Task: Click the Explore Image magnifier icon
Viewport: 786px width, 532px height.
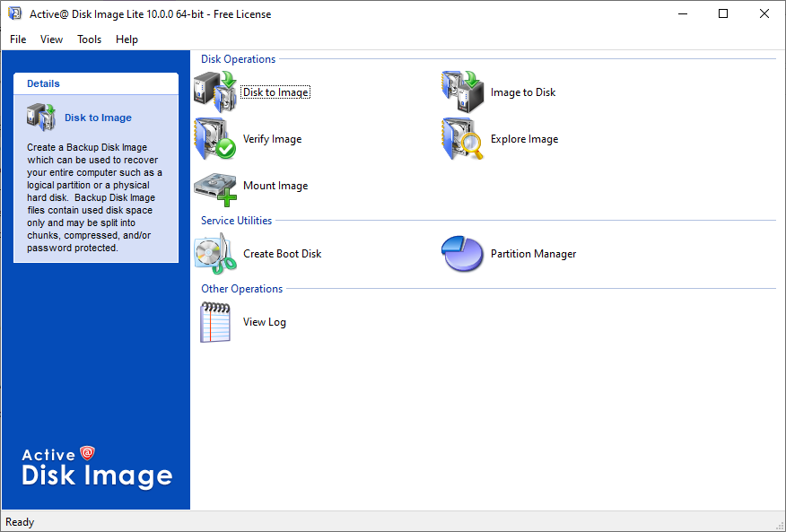Action: click(463, 139)
